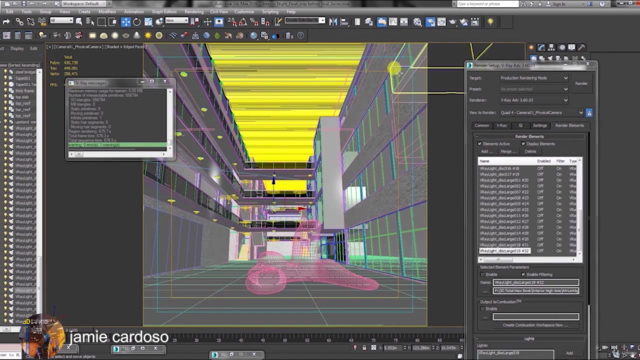Screen dimensions: 640x360
Task: Switch to the Common tab in Render Setup
Action: 482,125
